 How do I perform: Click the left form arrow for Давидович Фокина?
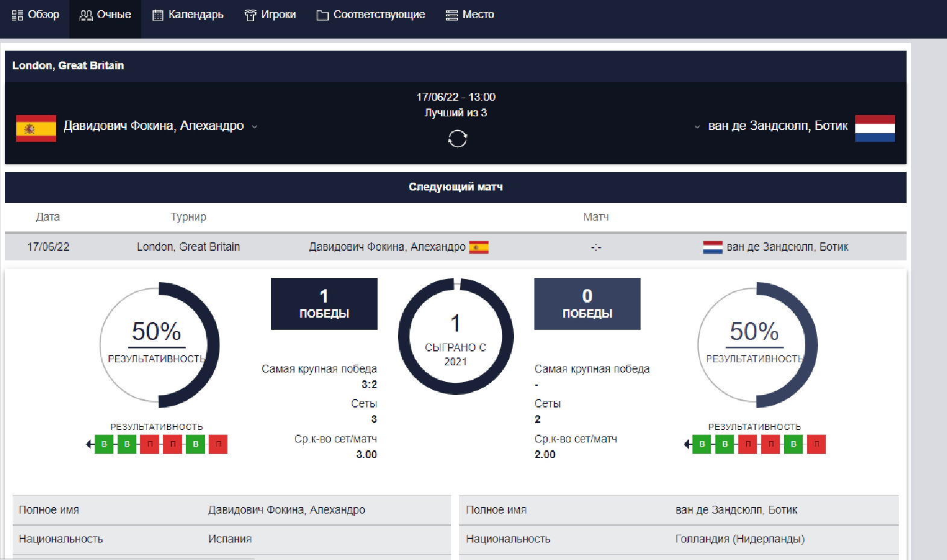pyautogui.click(x=89, y=444)
